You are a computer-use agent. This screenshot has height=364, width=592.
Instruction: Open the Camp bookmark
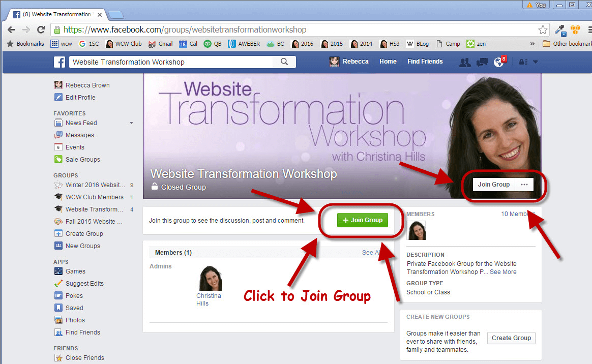448,44
